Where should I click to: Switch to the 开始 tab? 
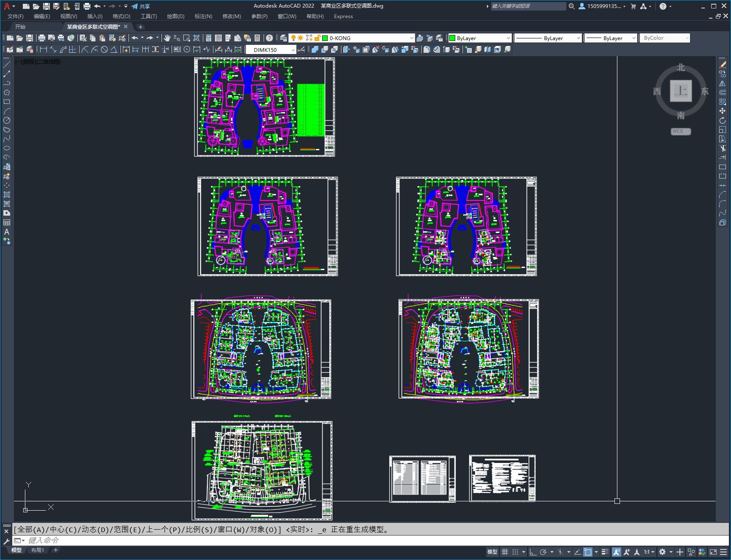pos(20,27)
